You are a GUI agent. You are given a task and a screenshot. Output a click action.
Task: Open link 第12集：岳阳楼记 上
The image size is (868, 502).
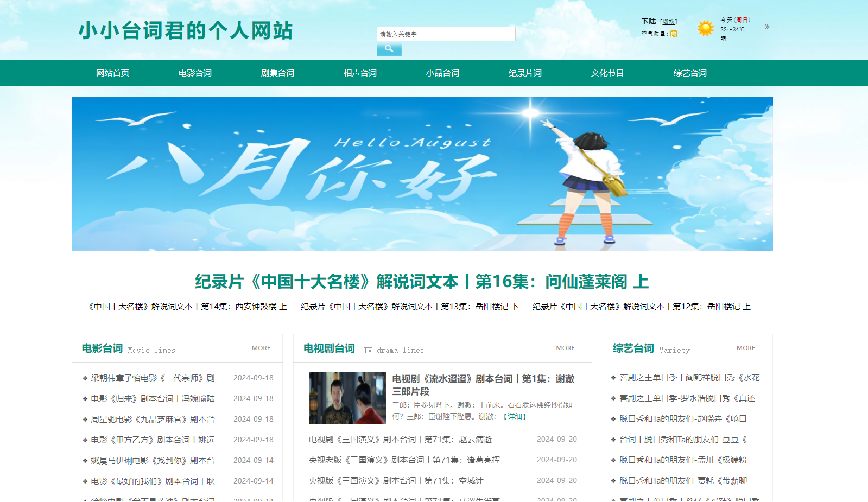(642, 307)
